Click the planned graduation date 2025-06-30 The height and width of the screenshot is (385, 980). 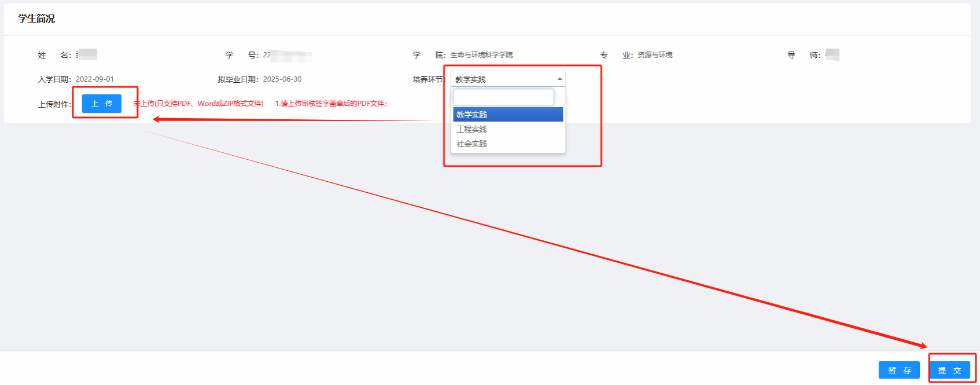tap(282, 79)
